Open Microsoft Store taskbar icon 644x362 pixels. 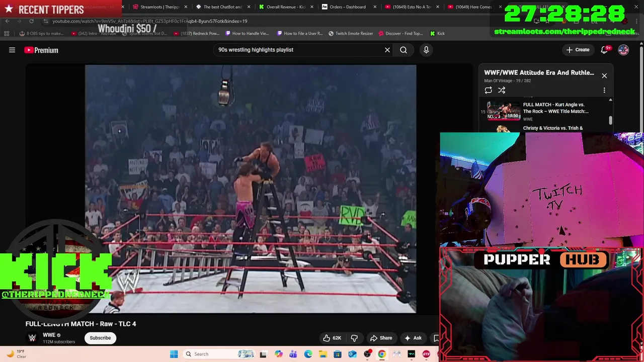point(338,354)
